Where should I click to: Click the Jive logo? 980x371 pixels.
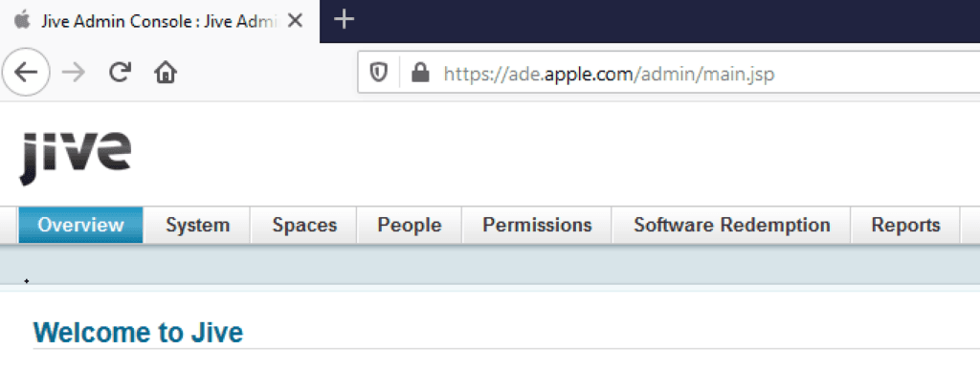[x=76, y=158]
